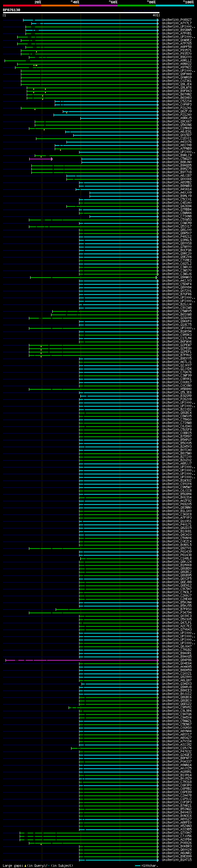Select hit UniRef100_Q7X9A7
This screenshot has width=197, height=868.
click(176, 833)
